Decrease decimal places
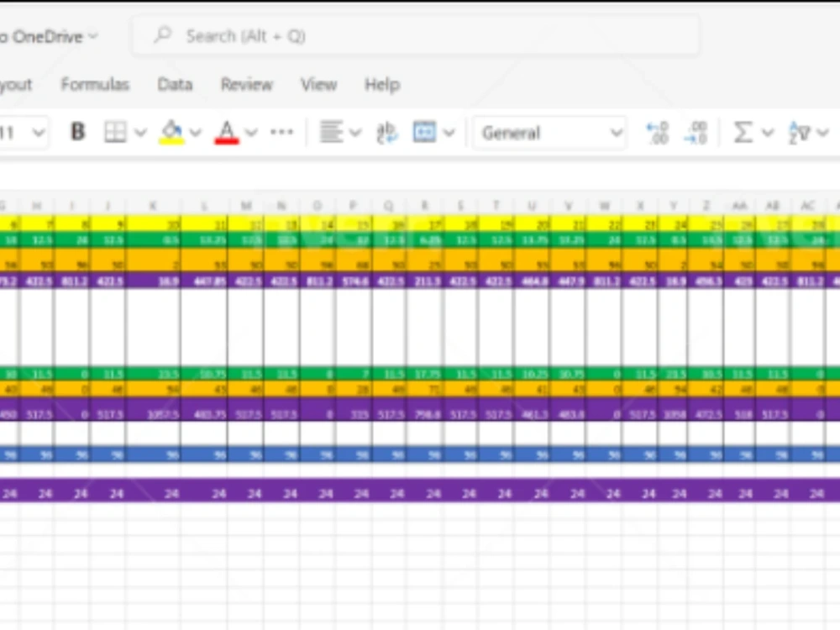Viewport: 840px width, 630px height. point(696,133)
